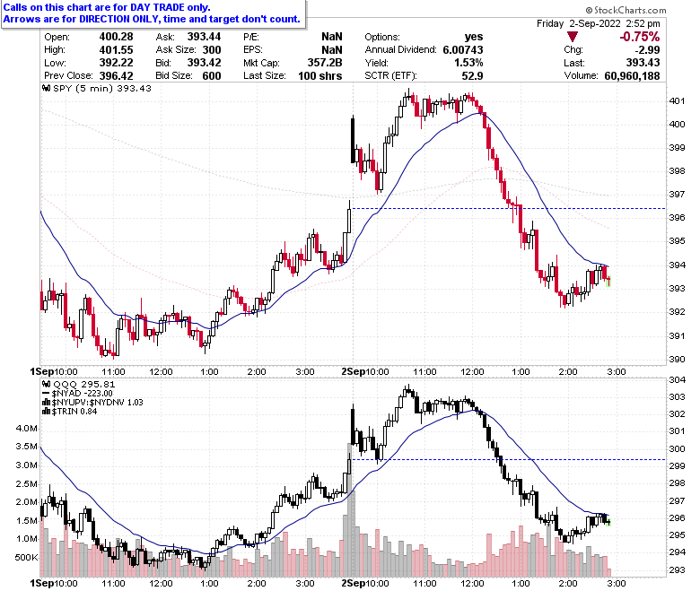This screenshot has height=591, width=700.
Task: Click the Prev Close value 396.42
Action: pos(116,76)
